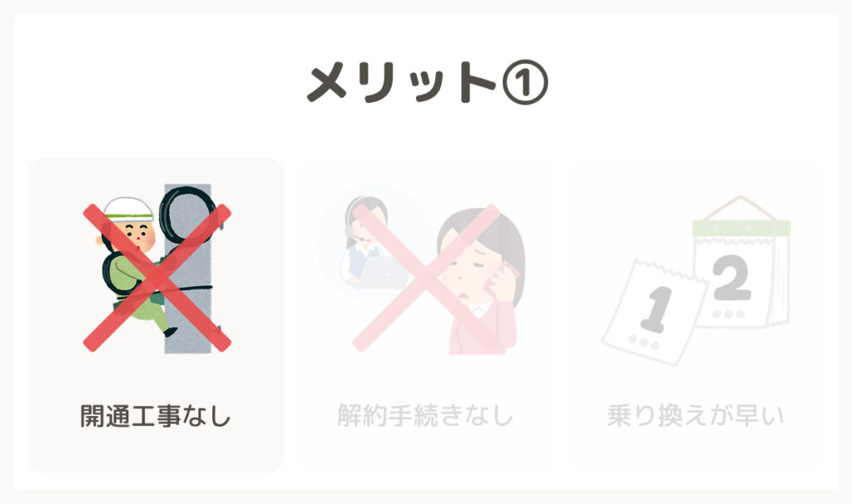Screen dimensions: 852x504
Task: Select the 乗り換えが早い card
Action: pyautogui.click(x=696, y=315)
